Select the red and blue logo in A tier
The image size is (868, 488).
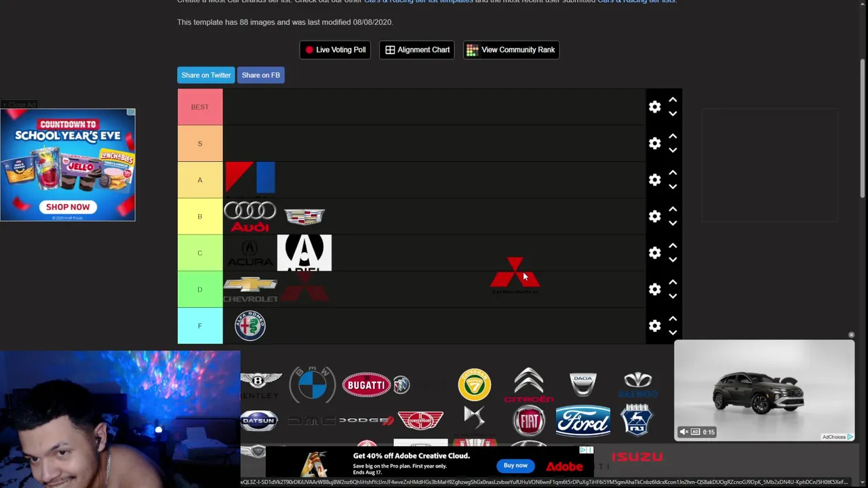pyautogui.click(x=250, y=180)
